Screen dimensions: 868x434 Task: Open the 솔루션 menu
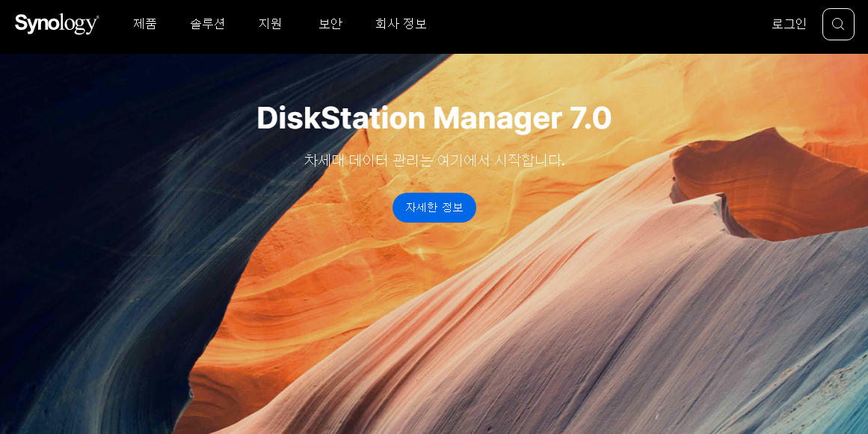click(x=208, y=24)
